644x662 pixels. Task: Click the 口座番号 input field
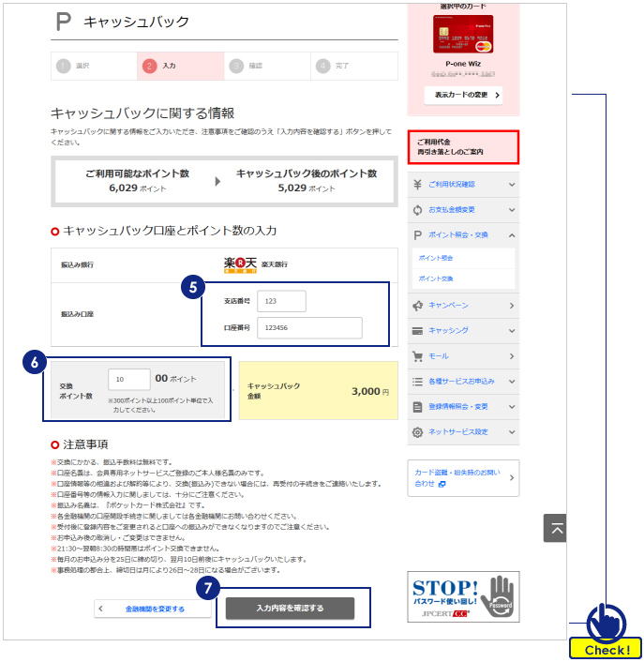pyautogui.click(x=314, y=327)
